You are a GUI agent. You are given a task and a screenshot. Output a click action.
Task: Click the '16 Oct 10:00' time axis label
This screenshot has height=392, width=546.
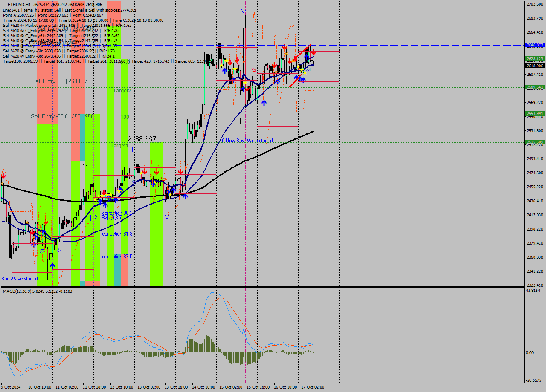(x=285, y=387)
